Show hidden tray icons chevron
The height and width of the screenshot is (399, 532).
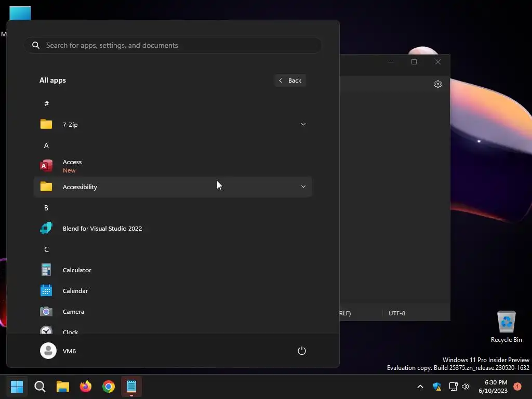pyautogui.click(x=420, y=387)
